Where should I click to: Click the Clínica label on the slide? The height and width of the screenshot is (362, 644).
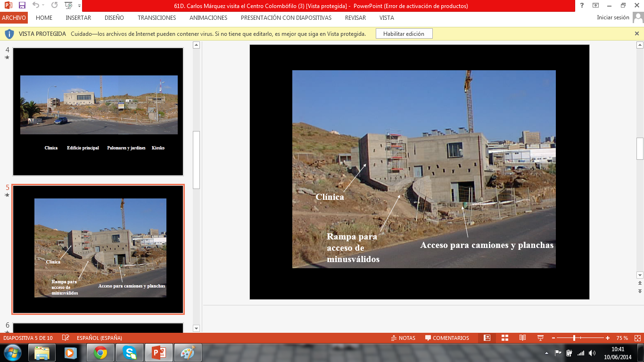[330, 197]
